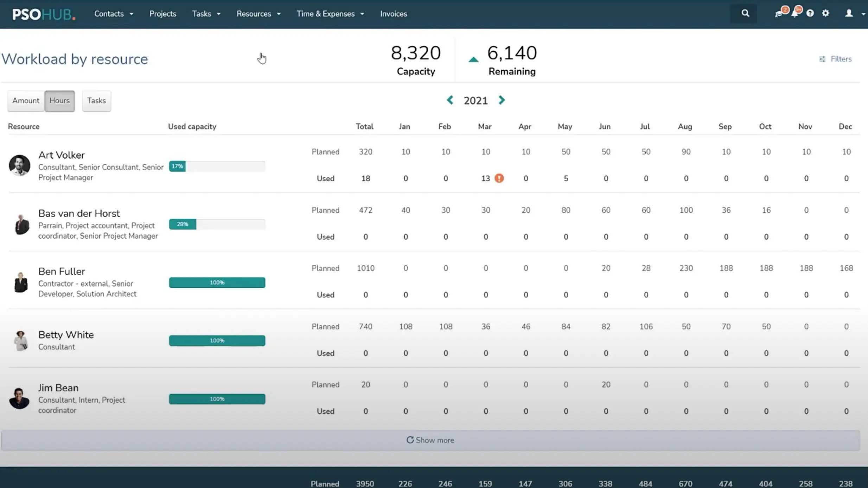The image size is (868, 488).
Task: Switch to the Tasks view
Action: pyautogui.click(x=96, y=101)
